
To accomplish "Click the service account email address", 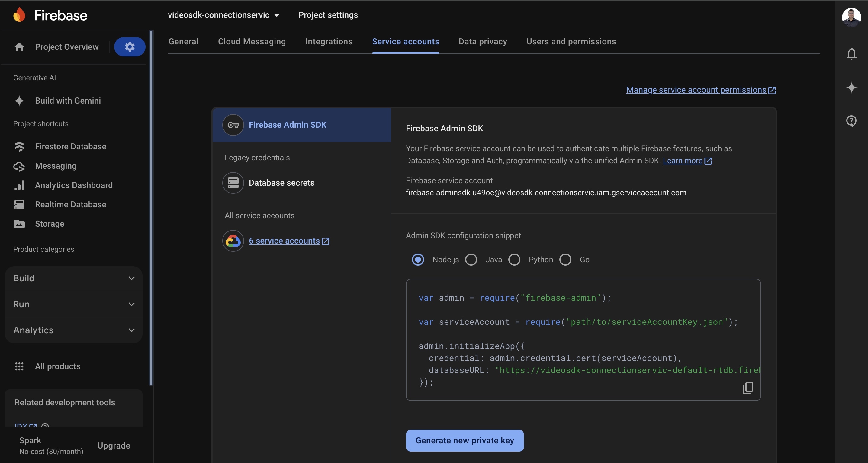I will tap(546, 193).
